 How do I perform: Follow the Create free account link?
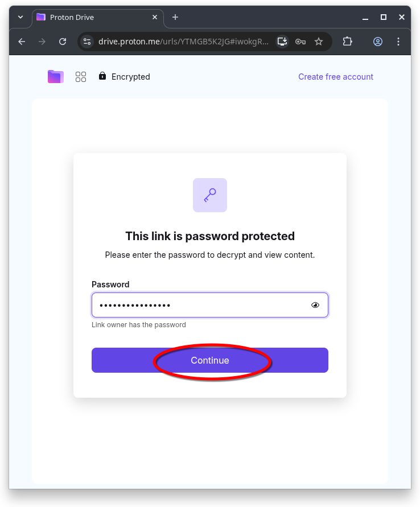(x=336, y=77)
